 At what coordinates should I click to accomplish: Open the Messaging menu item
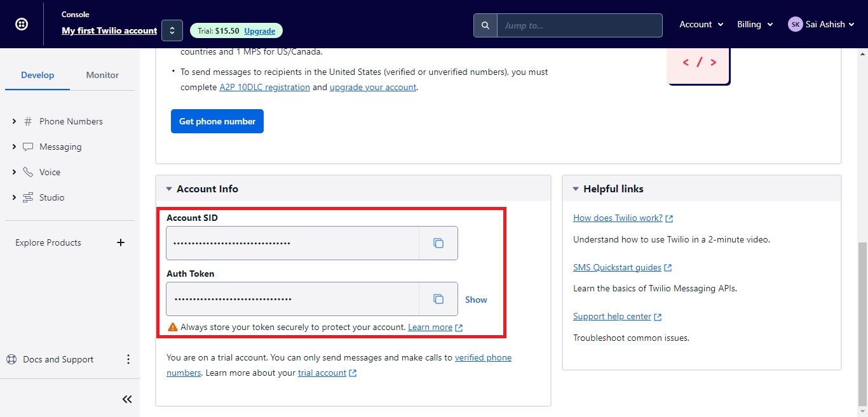click(60, 147)
